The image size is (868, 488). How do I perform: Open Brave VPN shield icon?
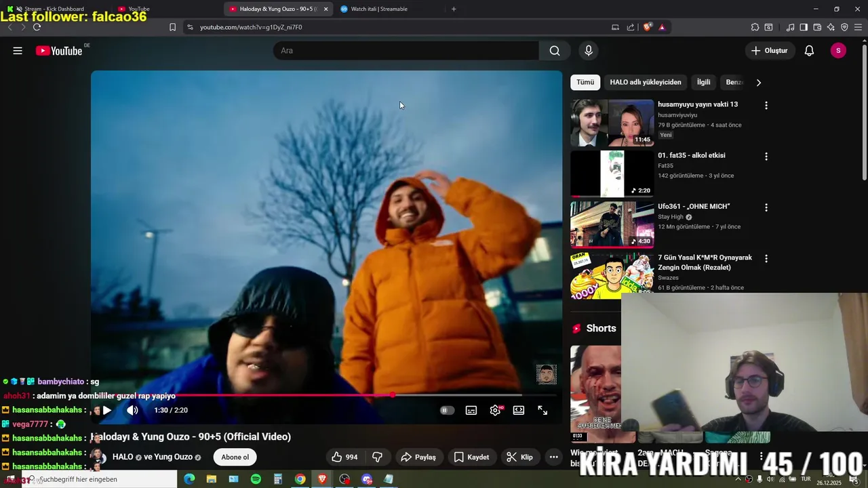(x=844, y=27)
